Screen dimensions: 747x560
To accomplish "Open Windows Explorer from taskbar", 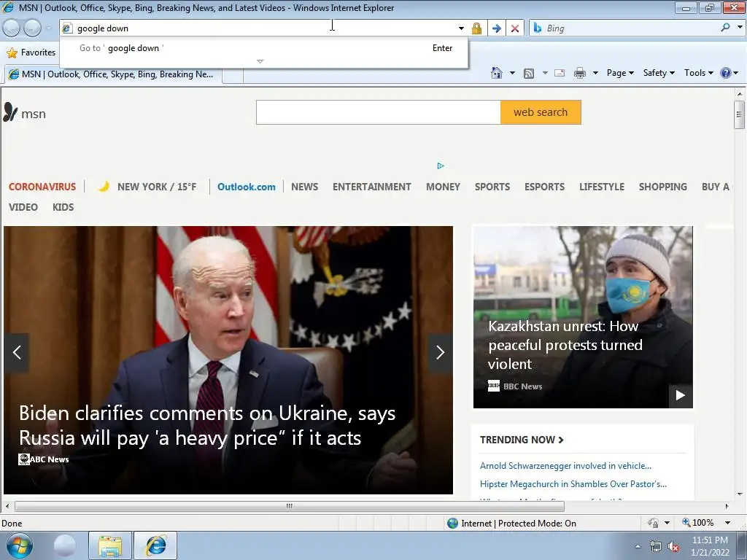I will [x=110, y=545].
